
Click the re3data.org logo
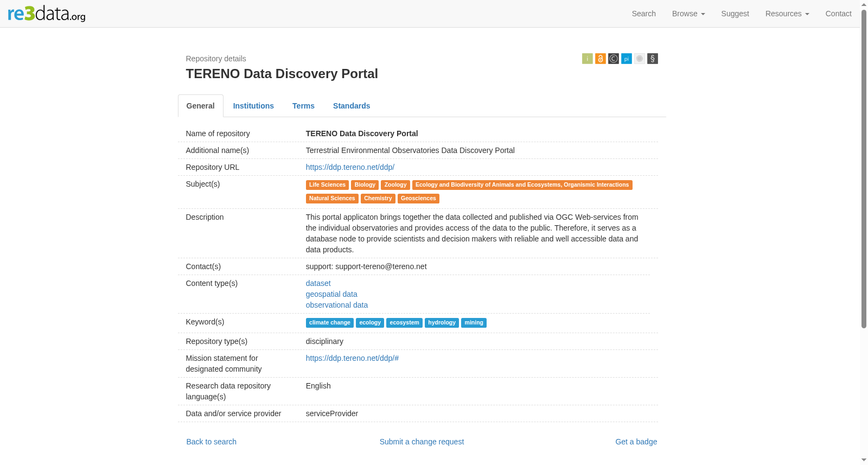tap(47, 14)
